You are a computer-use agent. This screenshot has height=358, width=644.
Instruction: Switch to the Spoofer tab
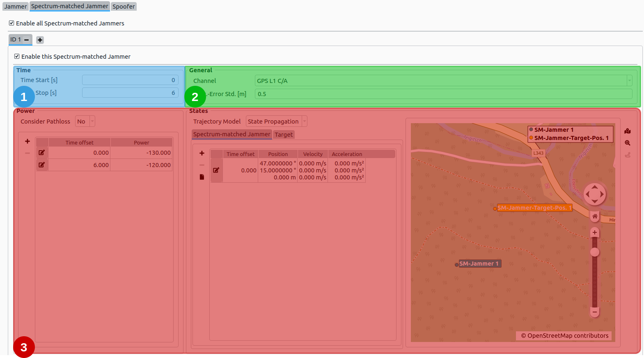coord(124,7)
